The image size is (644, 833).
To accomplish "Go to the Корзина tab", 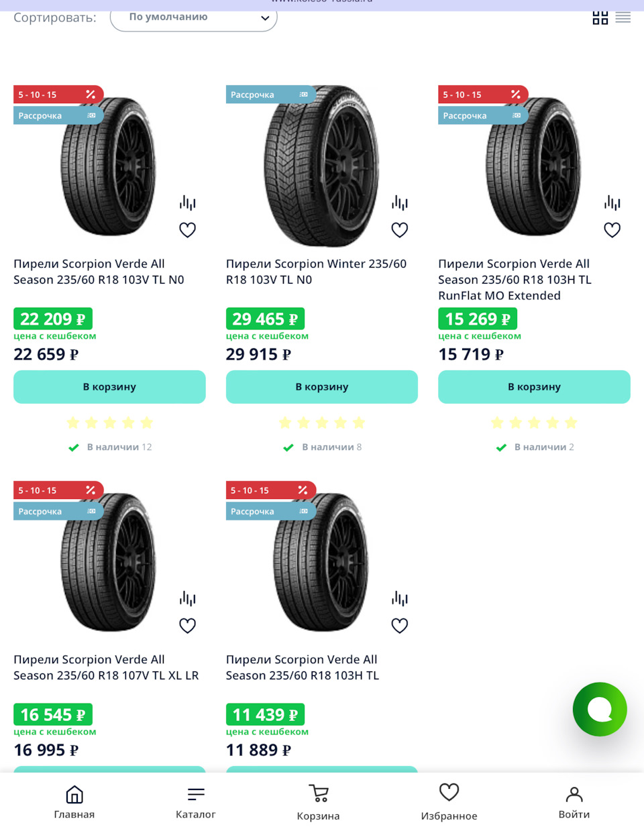I will (318, 802).
